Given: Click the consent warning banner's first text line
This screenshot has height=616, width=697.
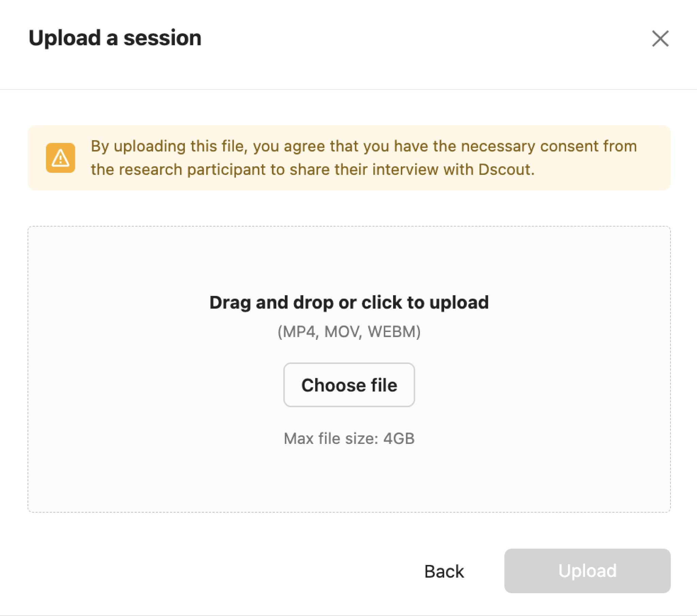Looking at the screenshot, I should click(363, 146).
